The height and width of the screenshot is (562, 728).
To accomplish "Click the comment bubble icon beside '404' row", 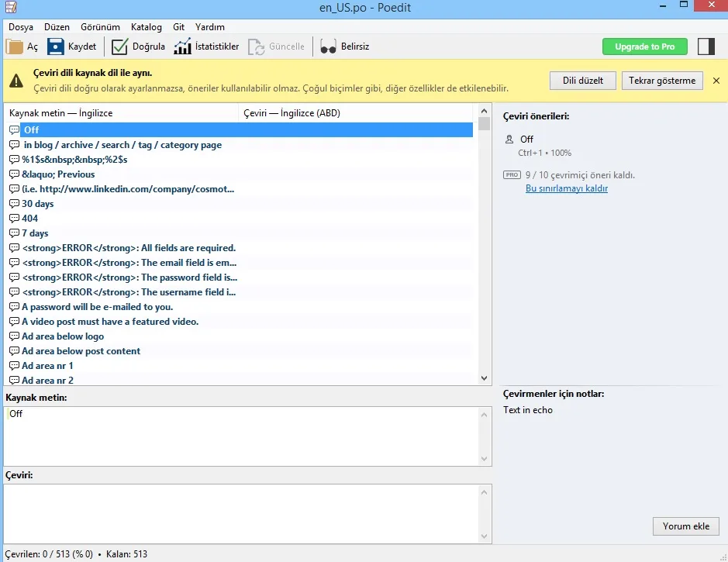I will click(15, 218).
